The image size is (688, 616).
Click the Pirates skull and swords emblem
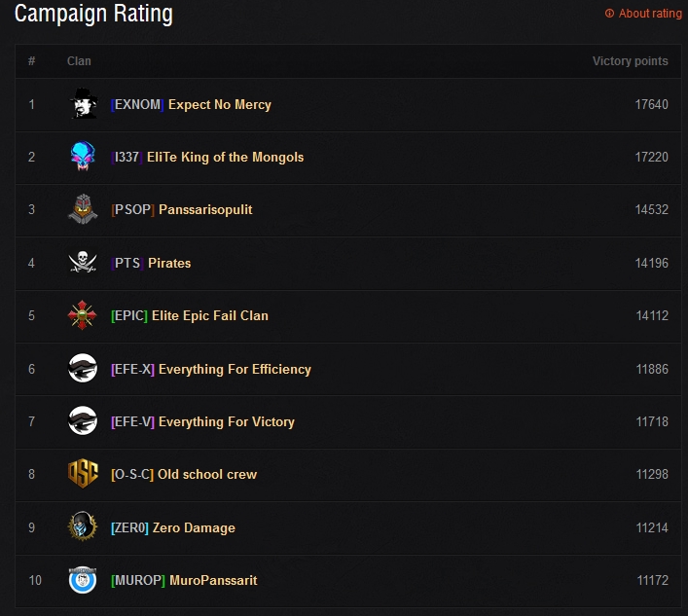point(83,262)
